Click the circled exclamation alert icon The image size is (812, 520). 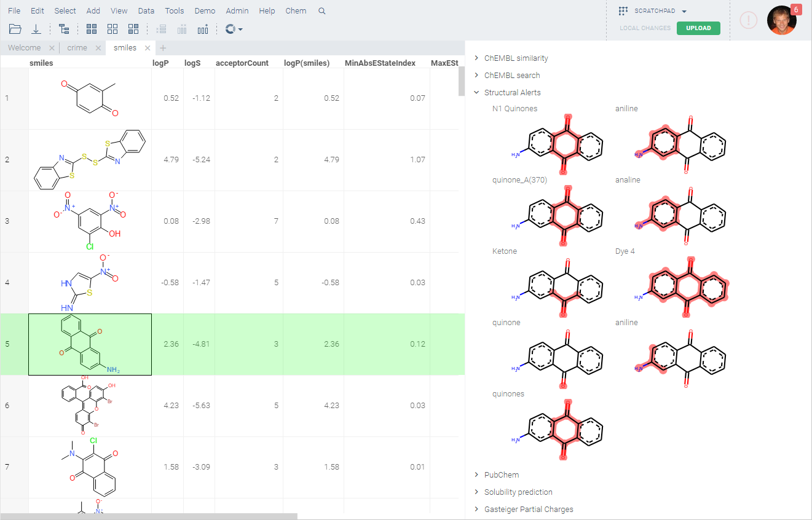(748, 20)
